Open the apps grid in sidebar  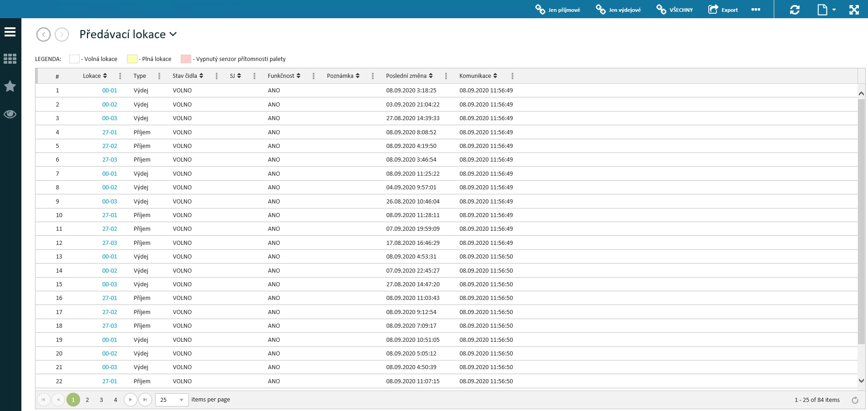pyautogui.click(x=10, y=59)
